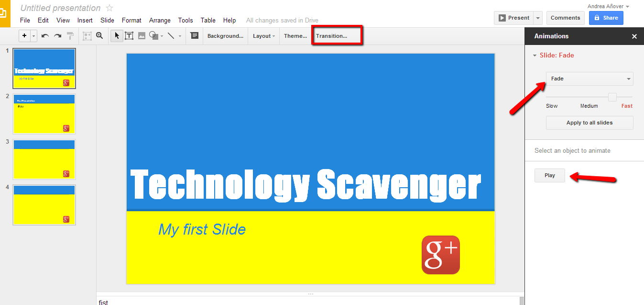Open the Insert comment icon
Viewport: 644px width, 305px height.
[x=195, y=35]
